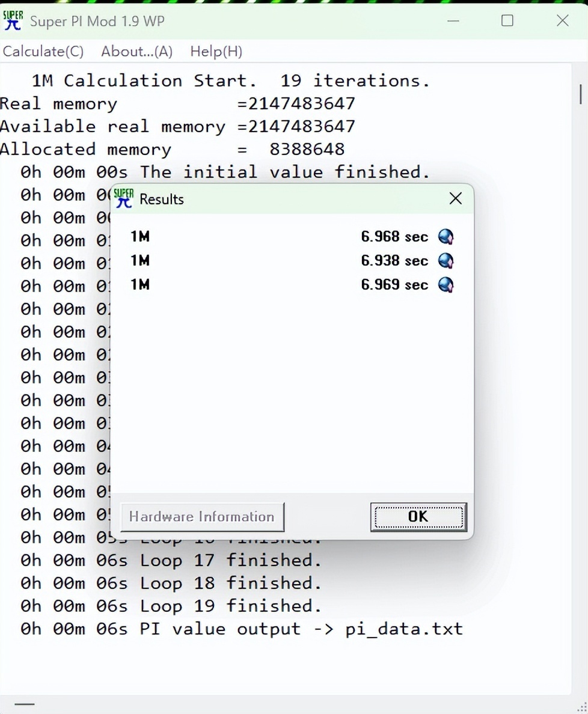Select the 6.969 sec result value
Screen dimensions: 588x714
pyautogui.click(x=394, y=285)
